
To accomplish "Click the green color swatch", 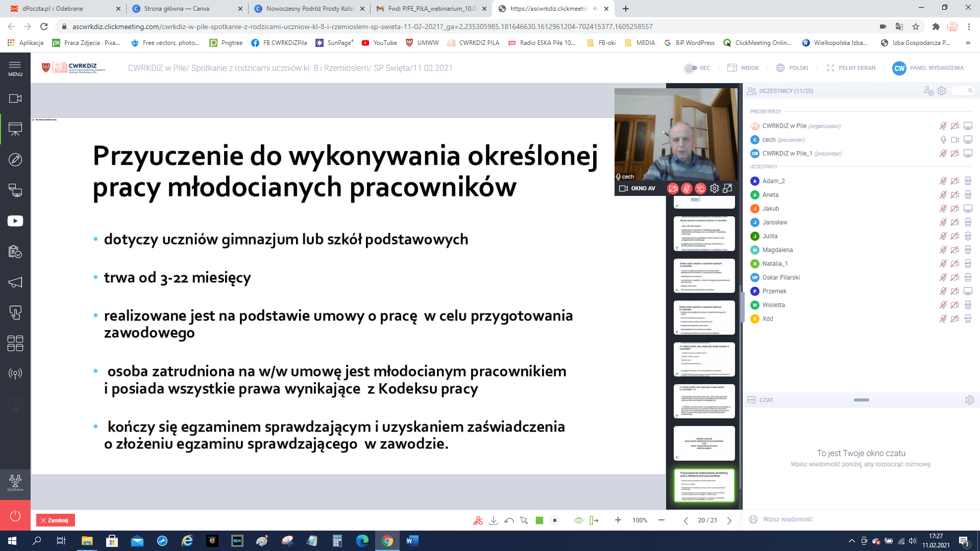I will [540, 520].
